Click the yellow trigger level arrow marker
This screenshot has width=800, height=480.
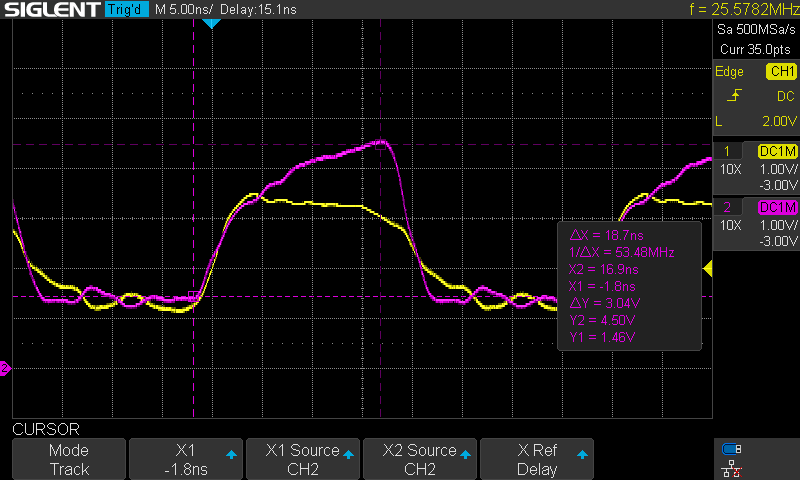pos(708,268)
